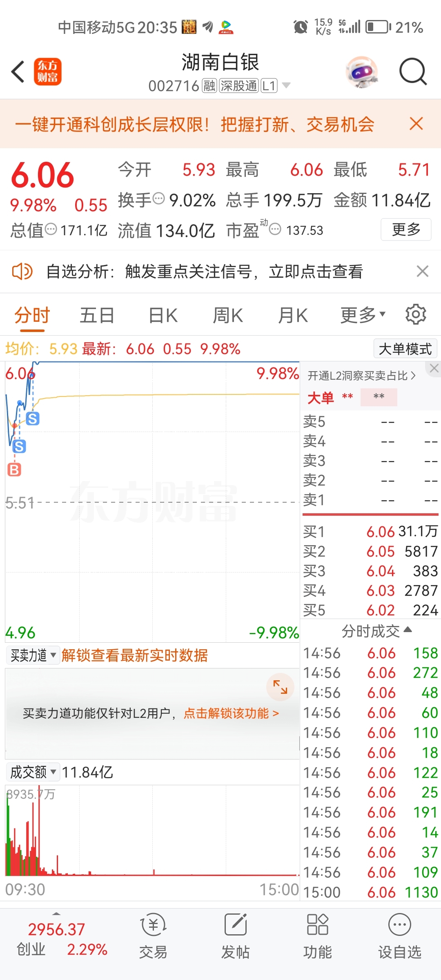Switch to the 日K tab
Image resolution: width=441 pixels, height=980 pixels.
(163, 315)
